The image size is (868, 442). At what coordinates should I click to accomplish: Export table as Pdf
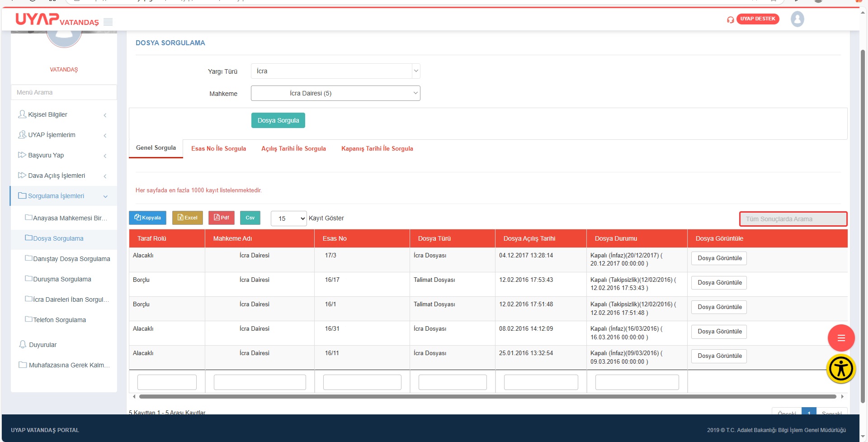(x=221, y=218)
